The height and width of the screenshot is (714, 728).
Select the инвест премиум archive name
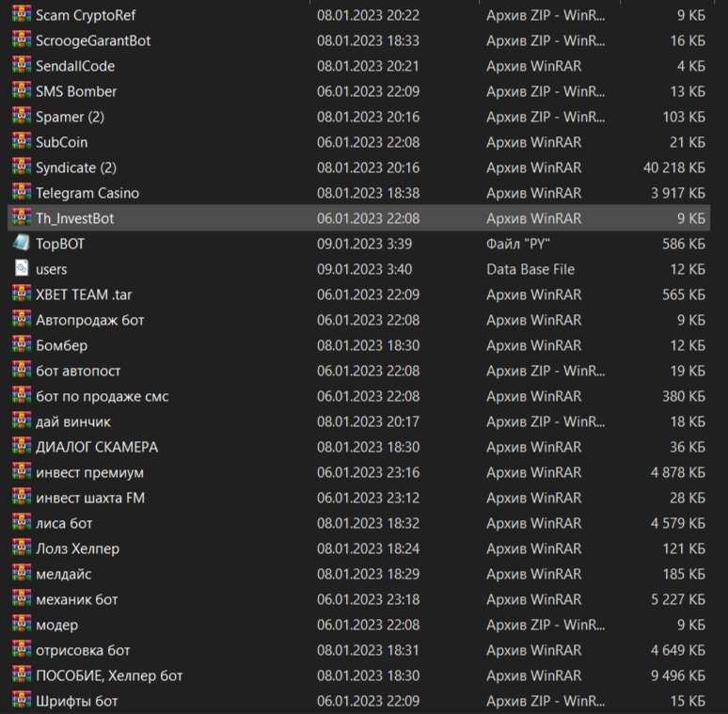(x=89, y=472)
